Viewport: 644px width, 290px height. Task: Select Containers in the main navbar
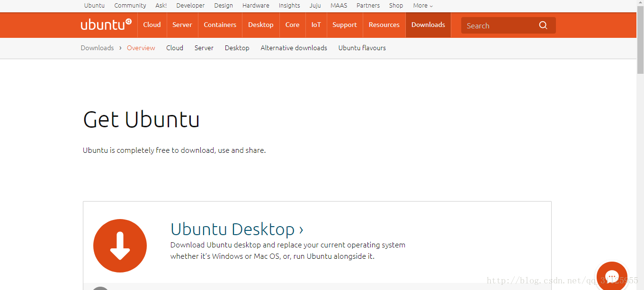[x=220, y=25]
